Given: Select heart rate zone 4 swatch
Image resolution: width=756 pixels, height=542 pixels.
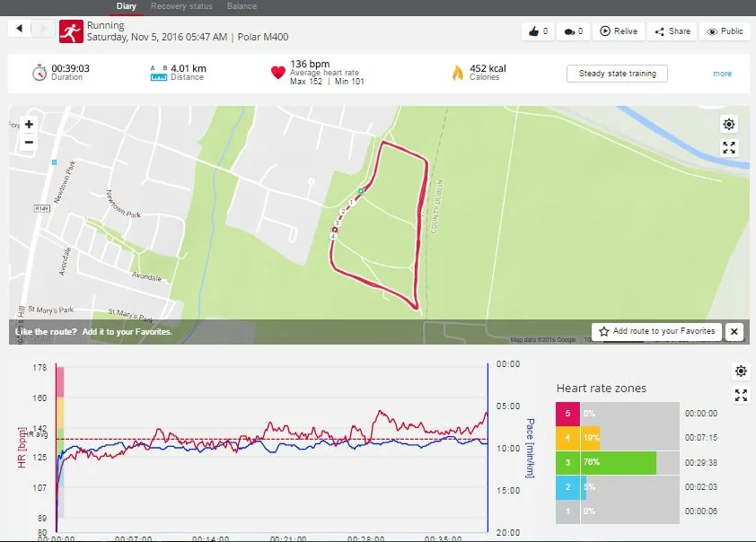Looking at the screenshot, I should point(568,438).
